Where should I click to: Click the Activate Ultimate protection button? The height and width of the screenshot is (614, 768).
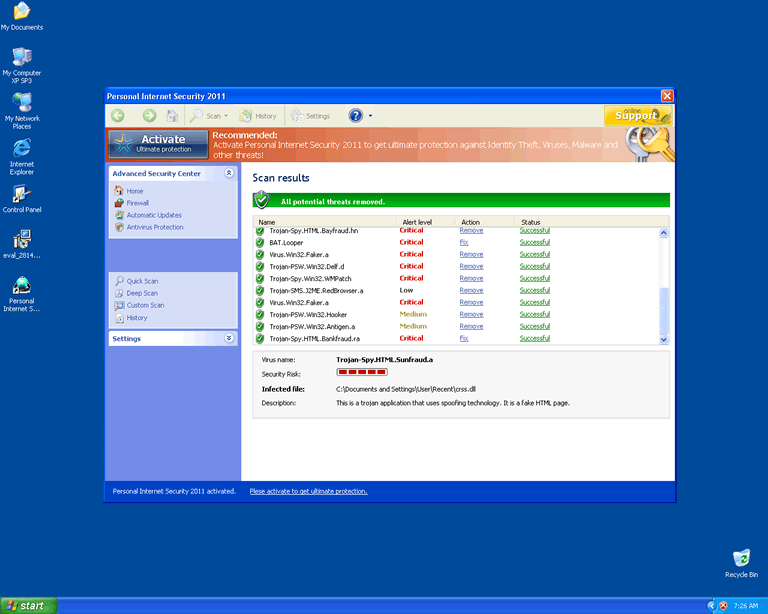click(x=159, y=144)
